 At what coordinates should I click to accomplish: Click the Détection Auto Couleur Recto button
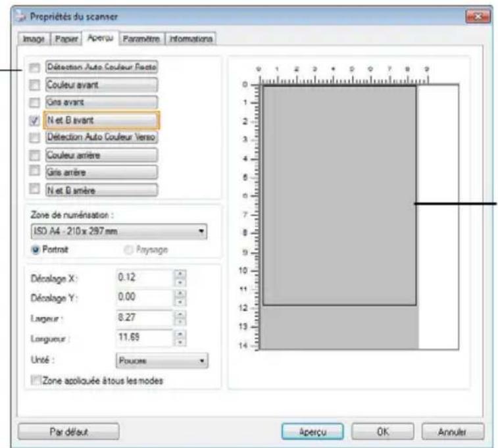coord(101,67)
